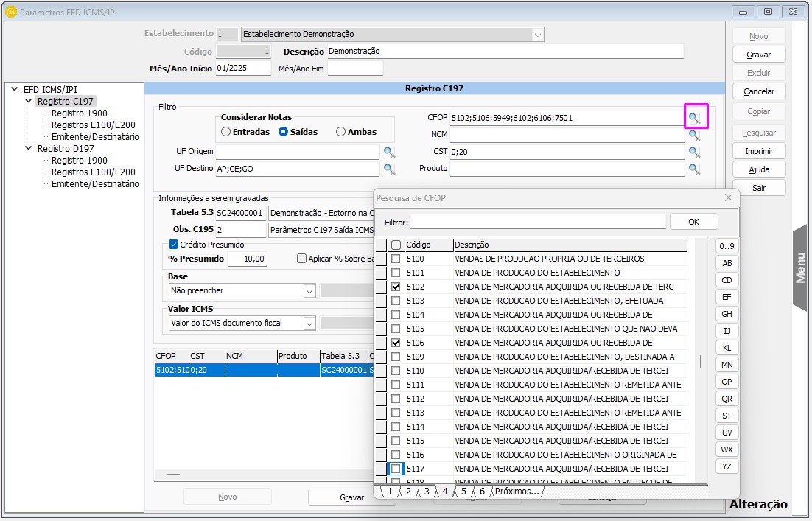Uncheck the Crédito Presumido checkbox
The height and width of the screenshot is (521, 812).
(x=174, y=245)
